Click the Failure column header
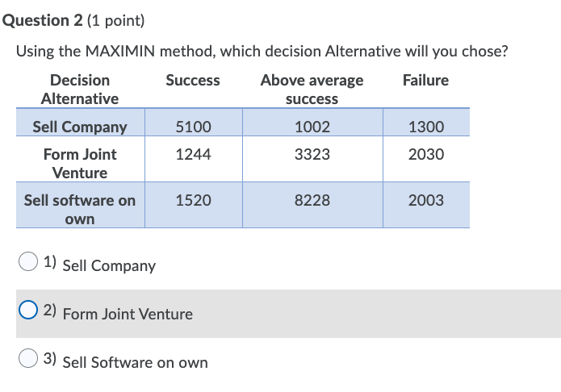Viewport: 561px width, 392px height. pos(425,80)
